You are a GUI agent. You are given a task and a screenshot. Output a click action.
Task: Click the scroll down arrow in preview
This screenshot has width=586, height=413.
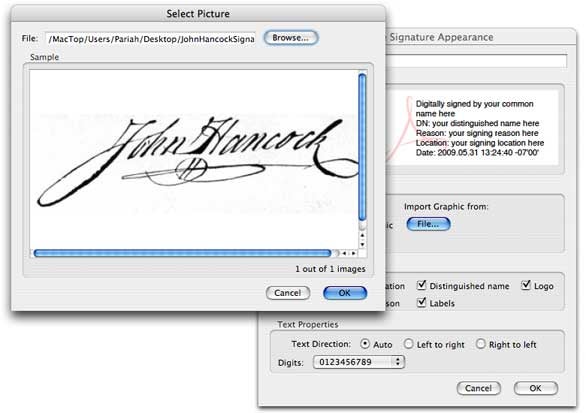click(x=362, y=244)
